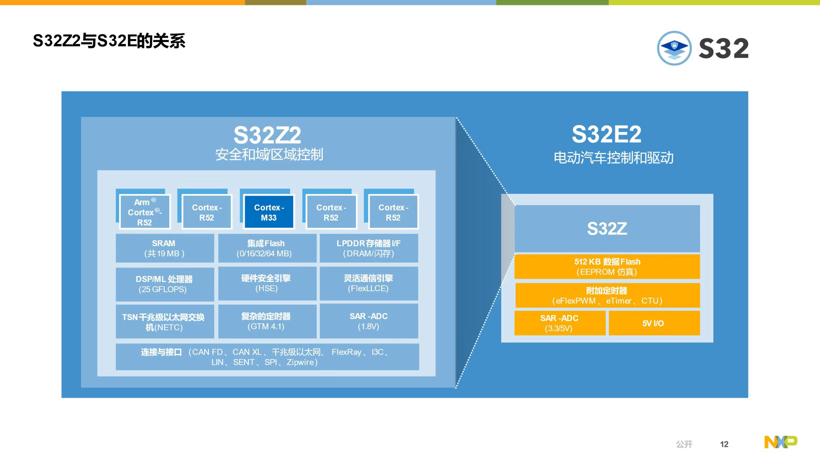
Task: Click the 硬件安全引擎 (HSE) block
Action: 266,284
